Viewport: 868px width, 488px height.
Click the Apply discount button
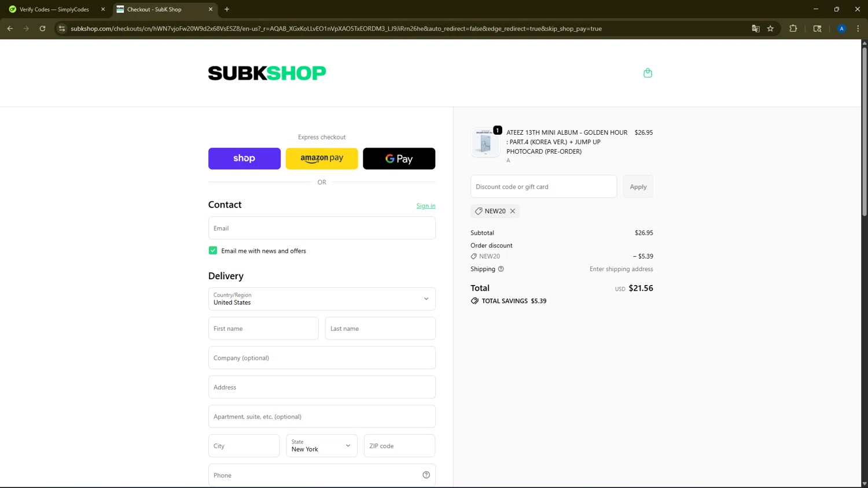pos(638,187)
